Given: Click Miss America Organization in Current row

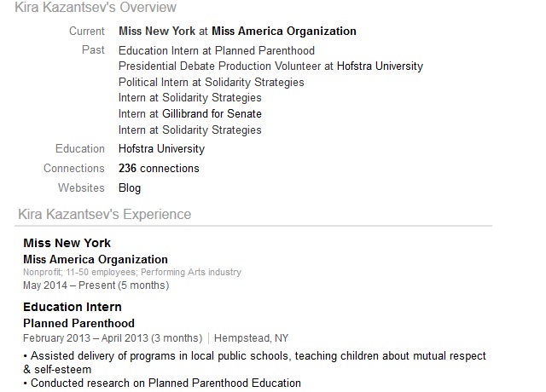Looking at the screenshot, I should click(x=284, y=31).
